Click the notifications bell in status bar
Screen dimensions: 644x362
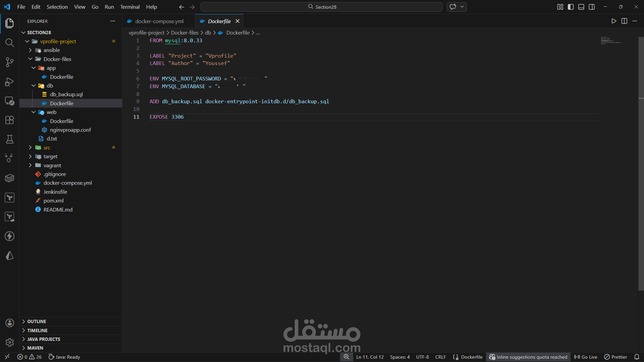pyautogui.click(x=636, y=357)
